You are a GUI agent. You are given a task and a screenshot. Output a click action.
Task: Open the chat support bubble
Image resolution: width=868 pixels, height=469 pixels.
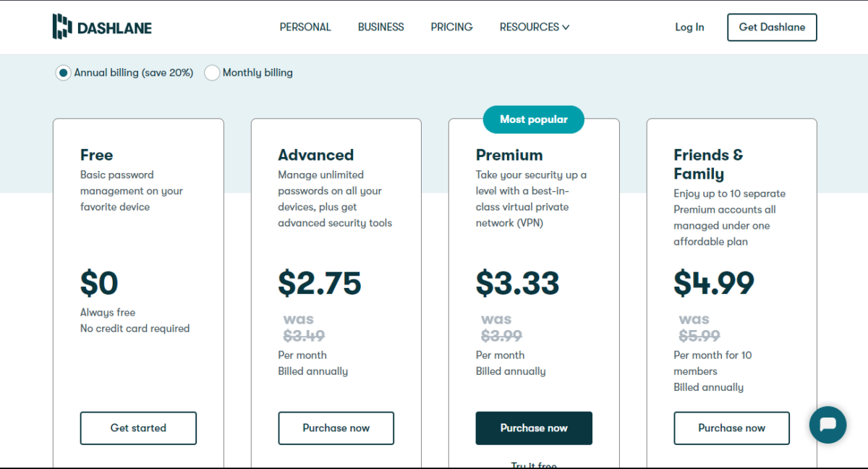tap(827, 425)
